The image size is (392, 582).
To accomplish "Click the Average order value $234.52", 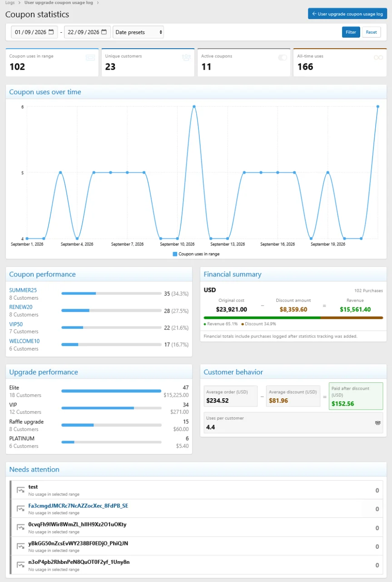I will (218, 401).
